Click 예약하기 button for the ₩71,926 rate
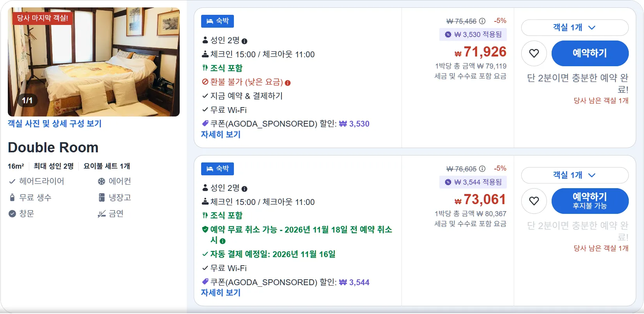Viewport: 644px width, 314px height. [590, 53]
